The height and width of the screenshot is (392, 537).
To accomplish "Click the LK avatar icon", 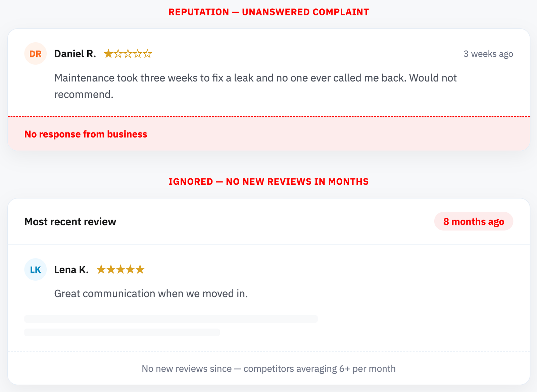I will tap(36, 270).
